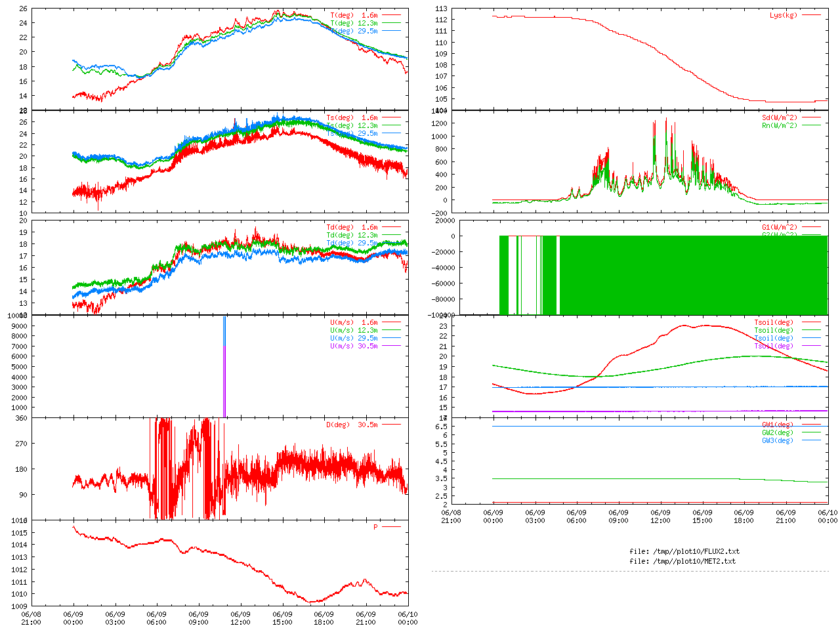Click the 270 value on wind direction axis

coord(21,444)
